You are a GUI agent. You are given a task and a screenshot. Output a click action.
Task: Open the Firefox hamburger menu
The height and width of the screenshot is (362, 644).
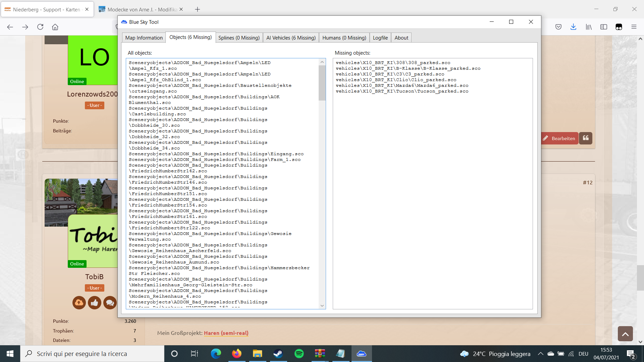634,27
